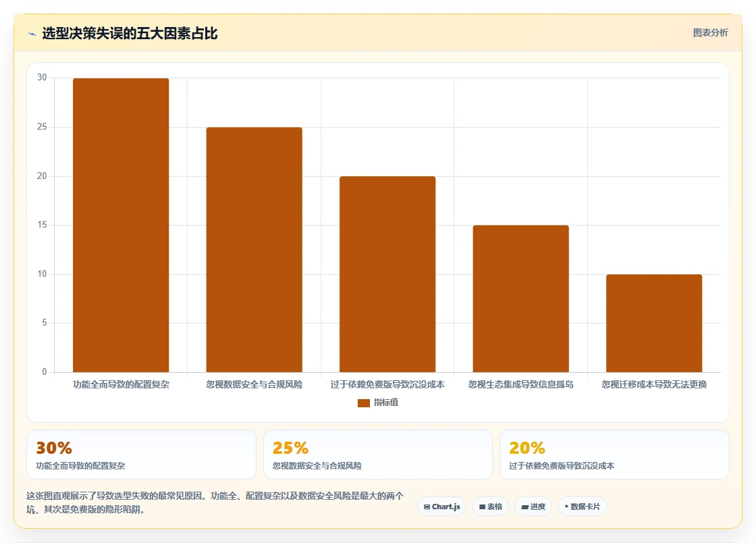Toggle the 指标值 legend color swatch

(364, 403)
